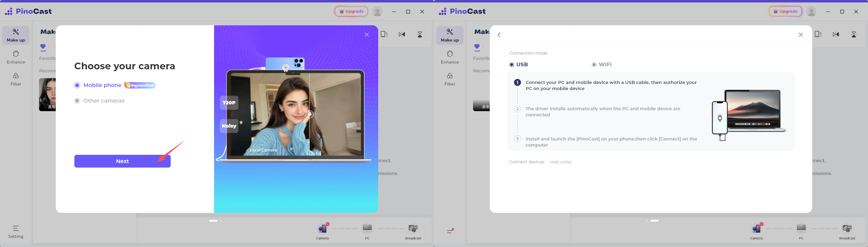
Task: Click Next in Choose your camera dialog
Action: [x=122, y=161]
